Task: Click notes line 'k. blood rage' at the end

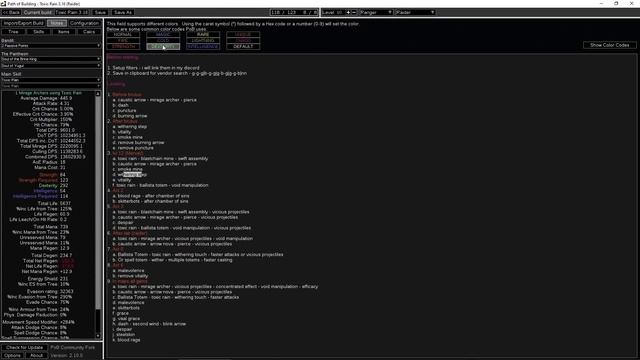Action: click(126, 340)
